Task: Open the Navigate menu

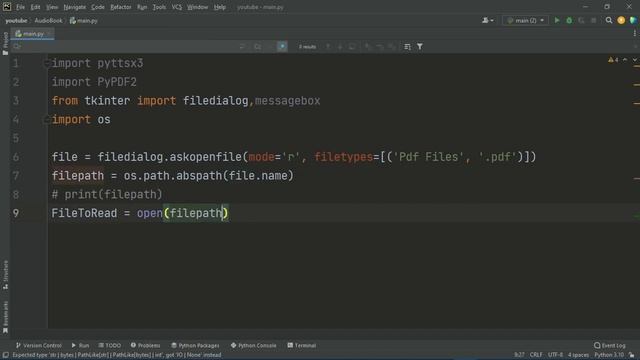Action: pyautogui.click(x=75, y=7)
